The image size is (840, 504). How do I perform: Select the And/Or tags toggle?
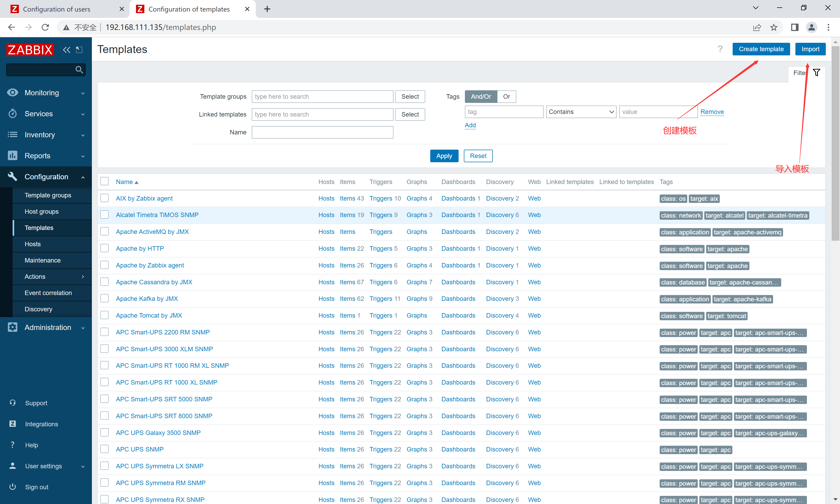tap(481, 96)
